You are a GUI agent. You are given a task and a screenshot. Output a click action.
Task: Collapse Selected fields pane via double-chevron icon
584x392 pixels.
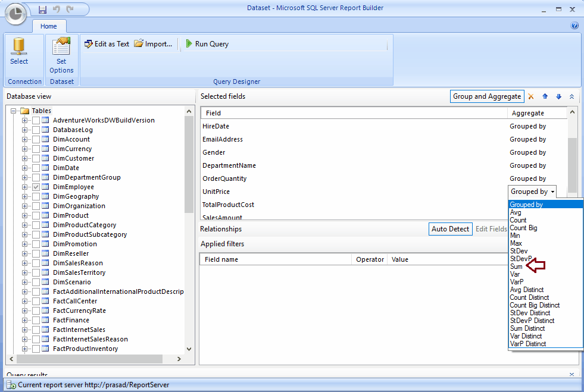pyautogui.click(x=571, y=96)
